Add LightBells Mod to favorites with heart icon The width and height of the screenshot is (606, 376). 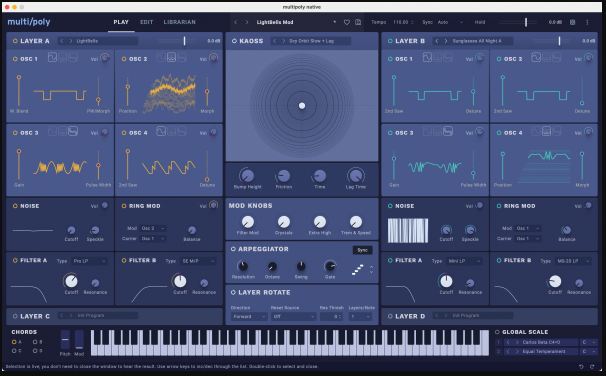point(347,22)
